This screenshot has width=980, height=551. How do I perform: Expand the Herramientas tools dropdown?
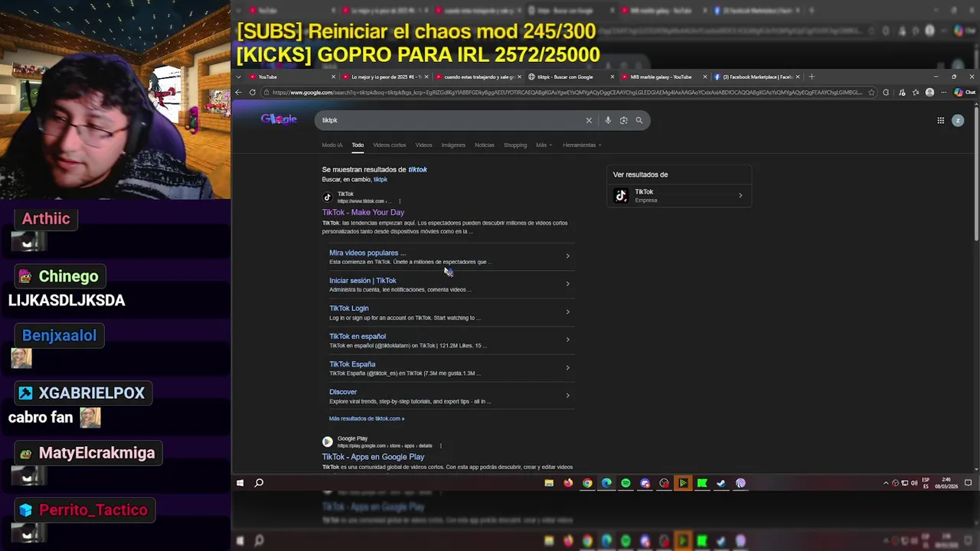click(582, 145)
